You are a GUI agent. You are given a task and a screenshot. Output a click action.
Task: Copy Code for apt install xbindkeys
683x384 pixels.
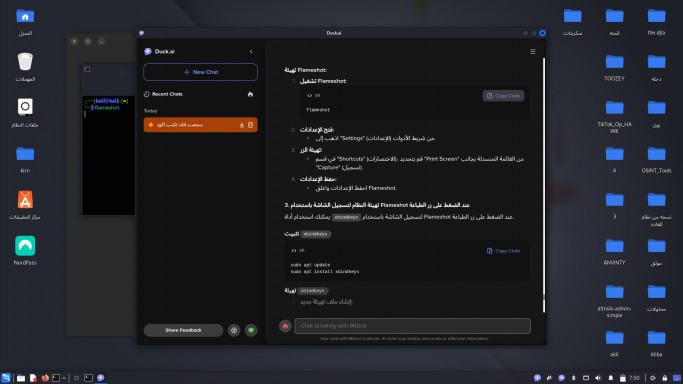tap(503, 251)
